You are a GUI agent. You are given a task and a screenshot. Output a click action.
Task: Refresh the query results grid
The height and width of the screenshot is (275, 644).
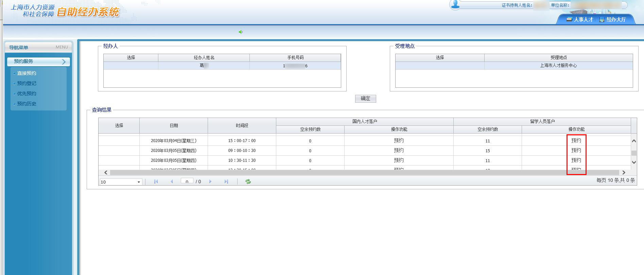pyautogui.click(x=248, y=182)
